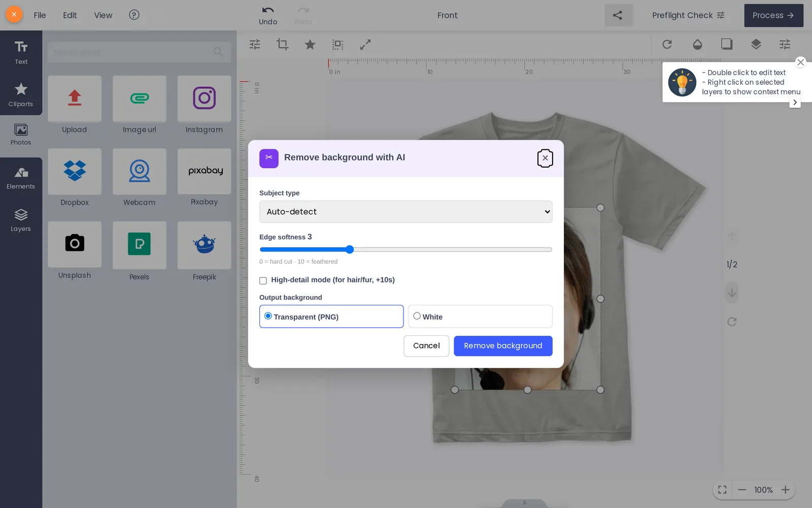This screenshot has width=812, height=508.
Task: Open the position sliders icon at right
Action: coord(785,44)
